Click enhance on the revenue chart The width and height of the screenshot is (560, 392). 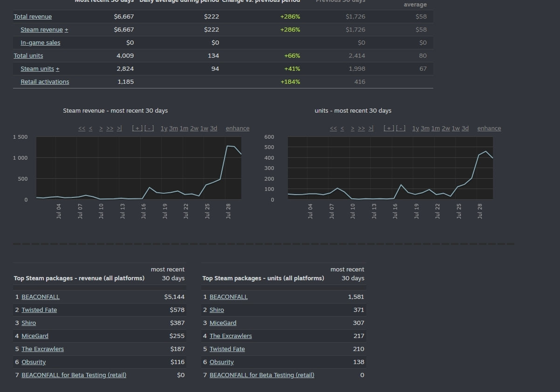[x=238, y=128]
